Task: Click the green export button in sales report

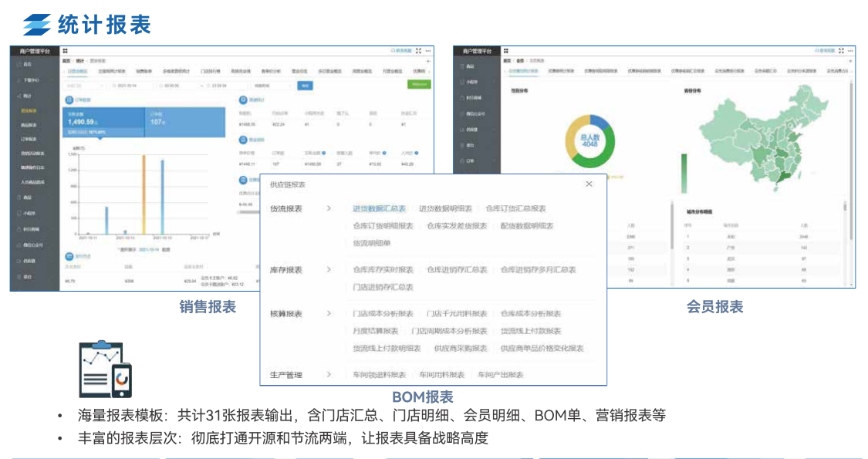Action: click(418, 85)
